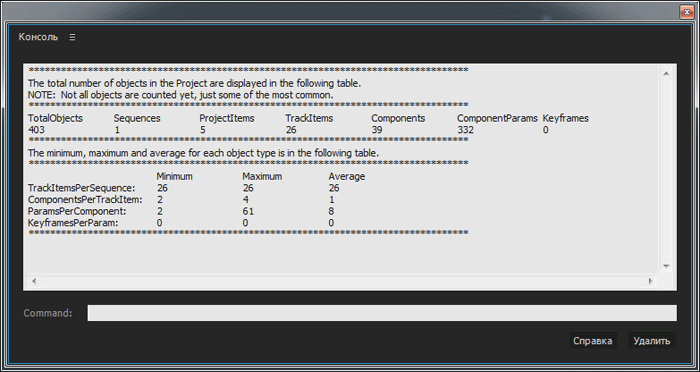This screenshot has height=372, width=700.
Task: Click the horizontal scrollbar right arrow
Action: 650,281
